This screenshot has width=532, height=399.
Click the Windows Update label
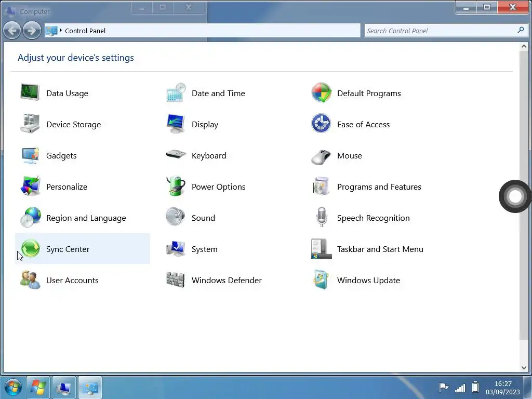pos(368,281)
